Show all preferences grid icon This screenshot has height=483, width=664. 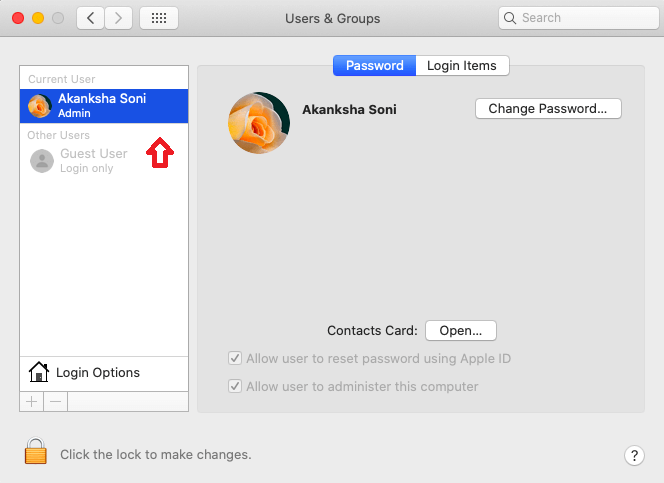[x=159, y=18]
